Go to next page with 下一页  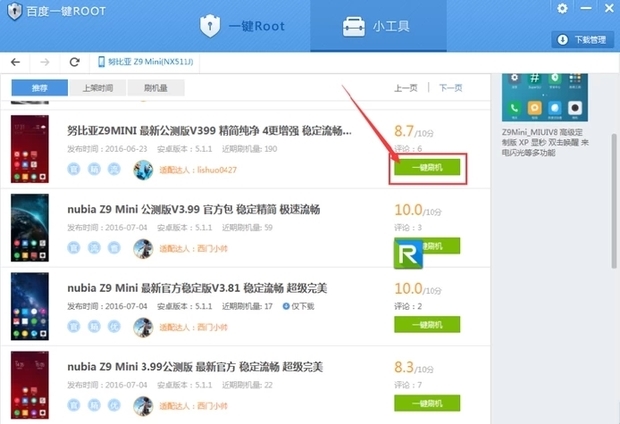tap(450, 88)
